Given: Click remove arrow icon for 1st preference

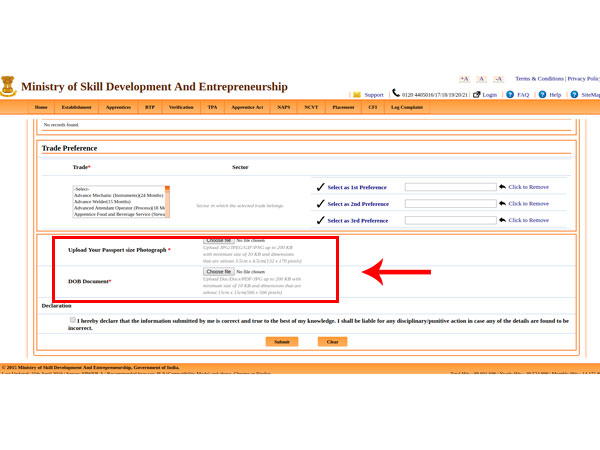Looking at the screenshot, I should [502, 187].
